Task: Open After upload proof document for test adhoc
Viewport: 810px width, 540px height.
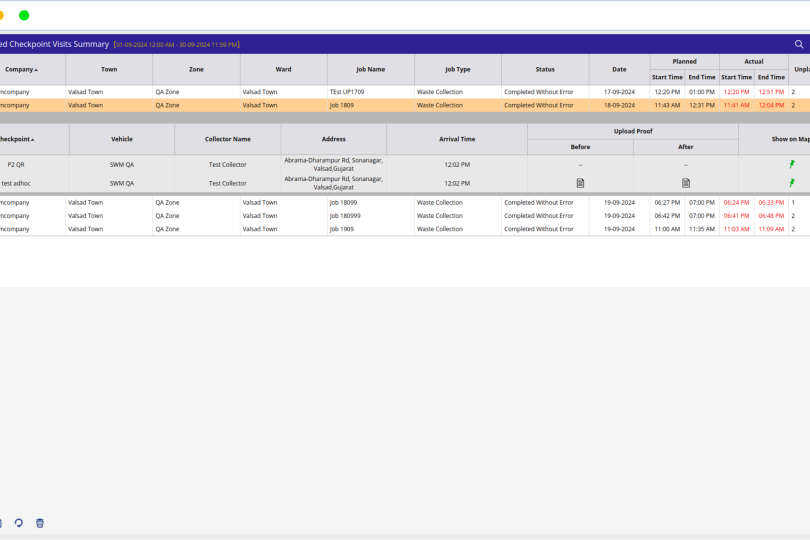Action: [x=686, y=183]
